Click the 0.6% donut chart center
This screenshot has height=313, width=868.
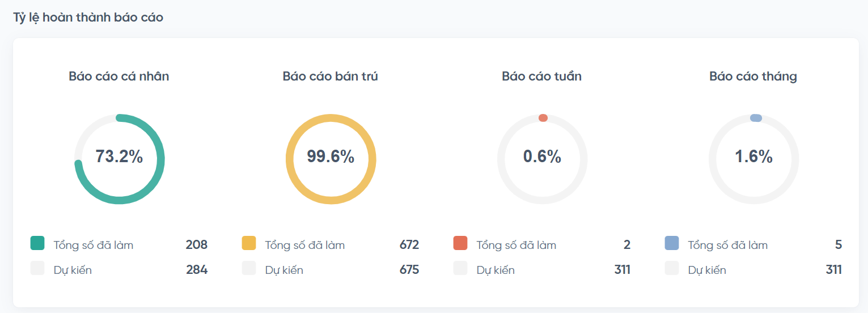542,157
